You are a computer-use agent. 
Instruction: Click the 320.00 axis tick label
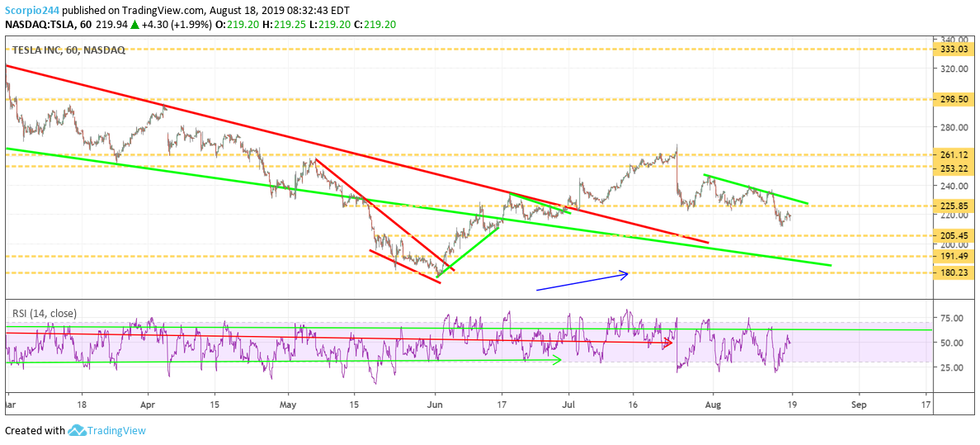(953, 69)
